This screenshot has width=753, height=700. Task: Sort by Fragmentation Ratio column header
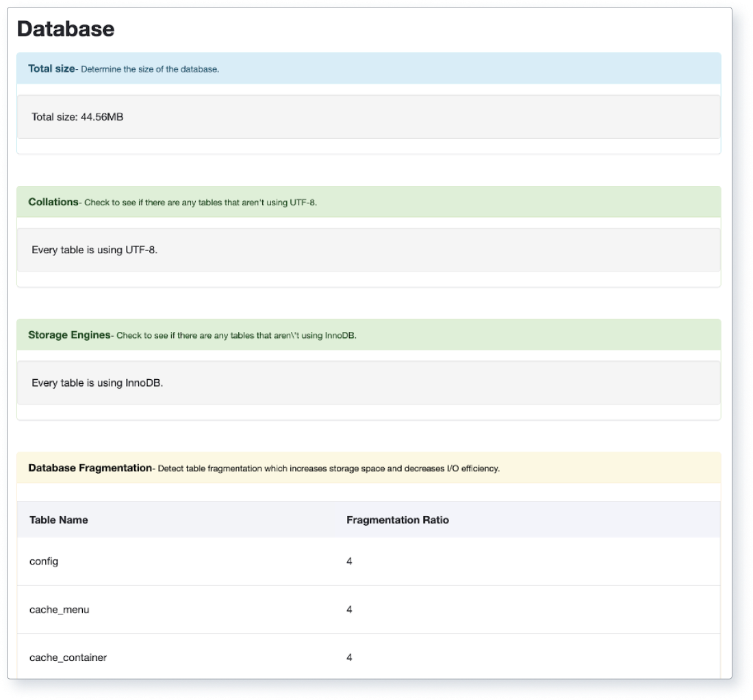coord(398,520)
